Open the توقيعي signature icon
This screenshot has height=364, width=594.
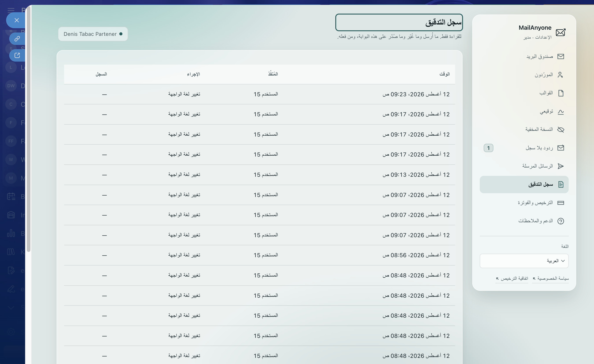(x=561, y=112)
